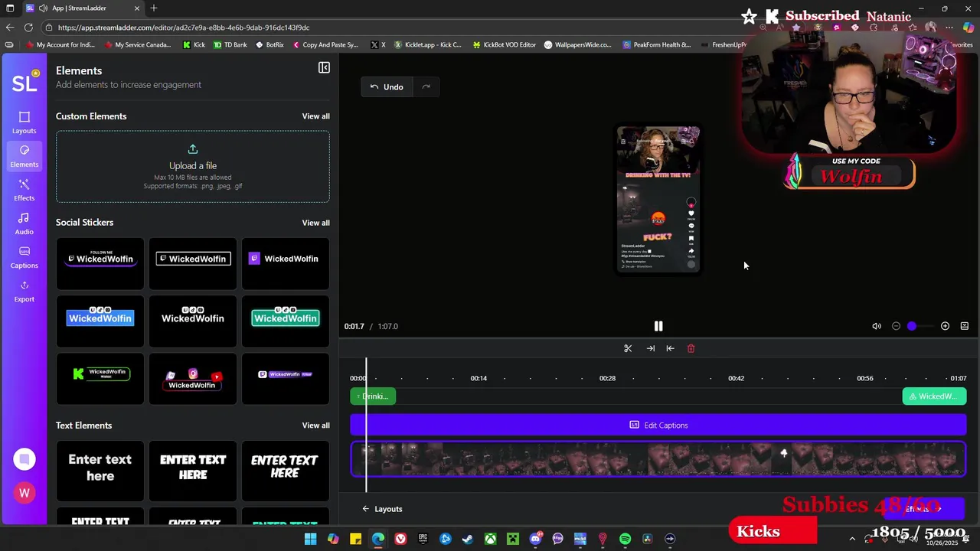980x551 pixels.
Task: Go back to Layouts step button
Action: tap(382, 509)
